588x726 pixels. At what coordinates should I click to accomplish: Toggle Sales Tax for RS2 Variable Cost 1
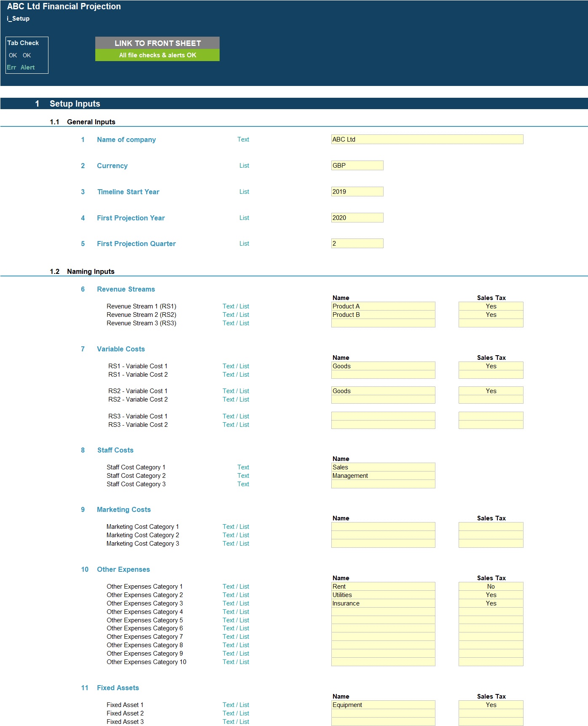(491, 391)
